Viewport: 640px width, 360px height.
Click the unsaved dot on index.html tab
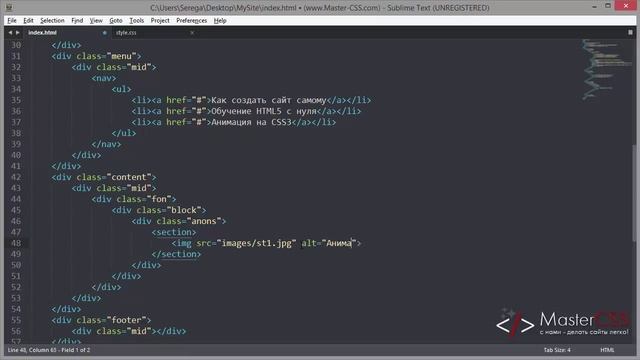[104, 33]
